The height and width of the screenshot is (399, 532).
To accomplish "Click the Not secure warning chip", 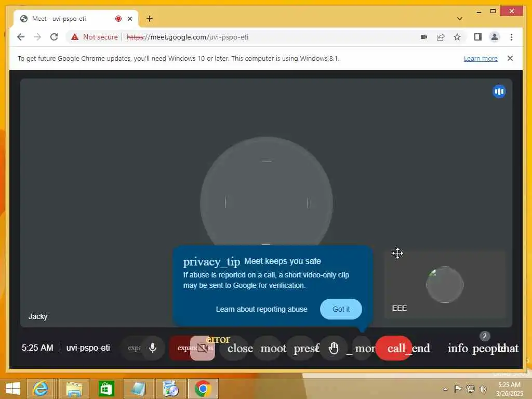I will [95, 37].
